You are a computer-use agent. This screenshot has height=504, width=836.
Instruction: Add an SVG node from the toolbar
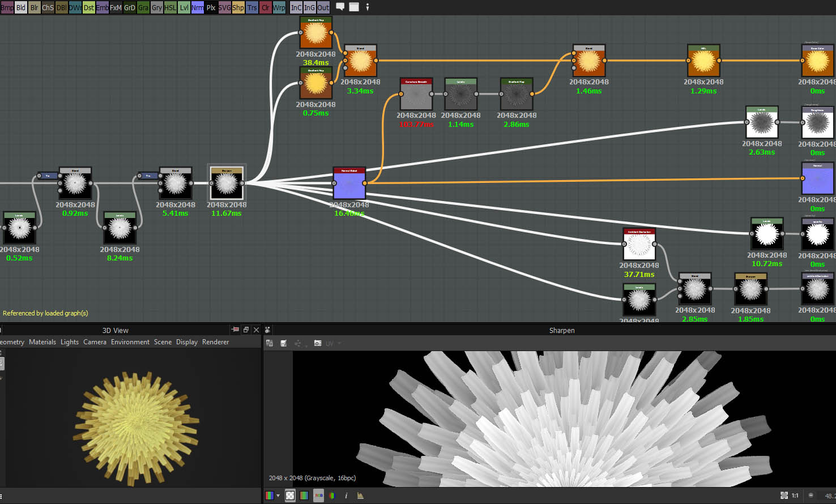coord(225,7)
